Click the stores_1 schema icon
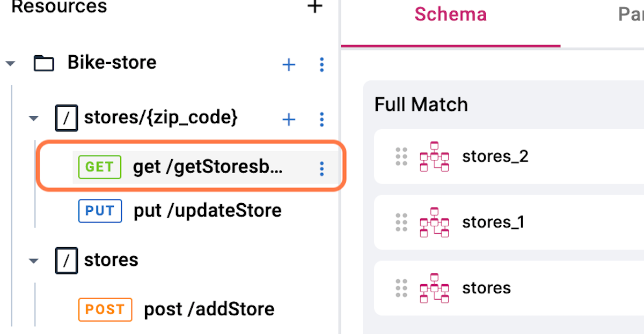Viewport: 644px width, 334px height. 434,222
